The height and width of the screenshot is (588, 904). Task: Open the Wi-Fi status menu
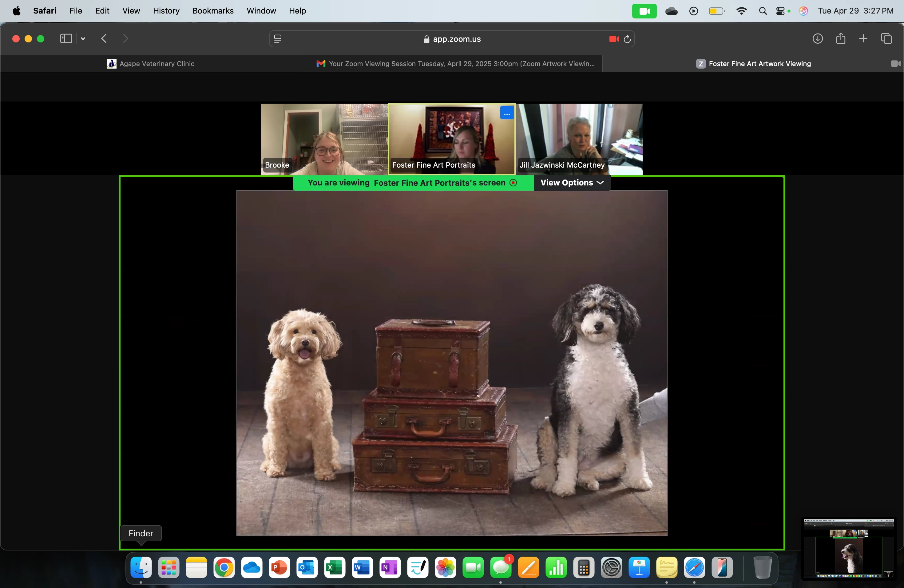pyautogui.click(x=741, y=11)
